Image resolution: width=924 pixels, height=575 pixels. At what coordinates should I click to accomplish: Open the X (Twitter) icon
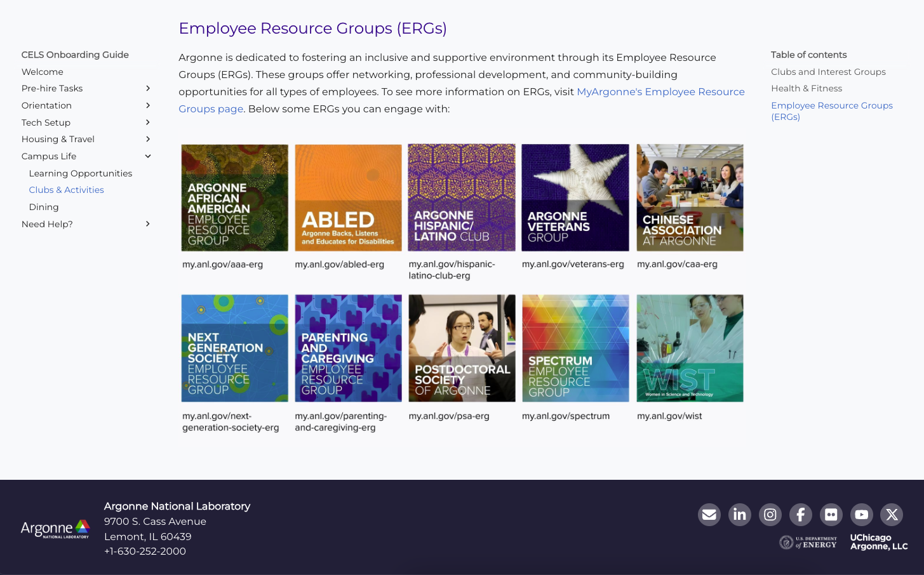(x=892, y=515)
